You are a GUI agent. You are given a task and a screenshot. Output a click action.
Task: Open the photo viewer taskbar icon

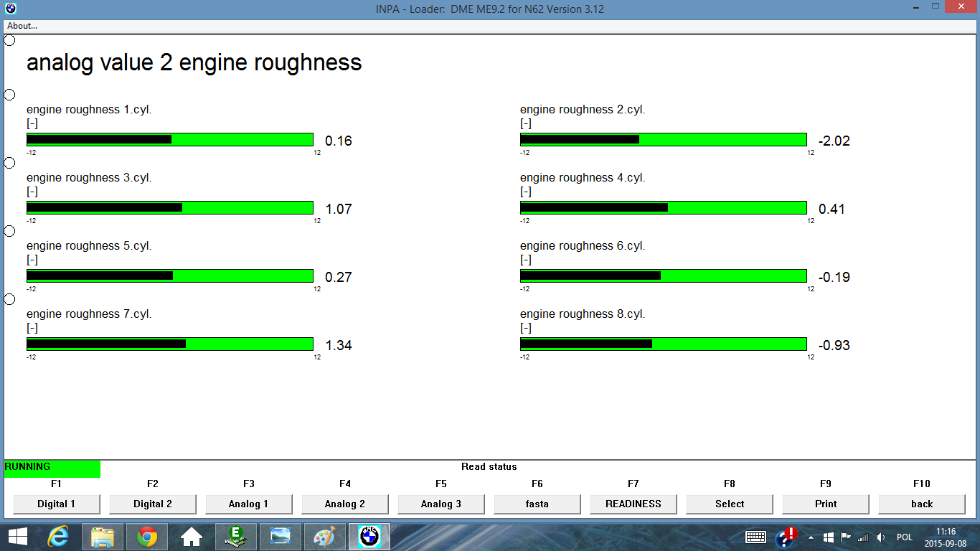[x=281, y=536]
